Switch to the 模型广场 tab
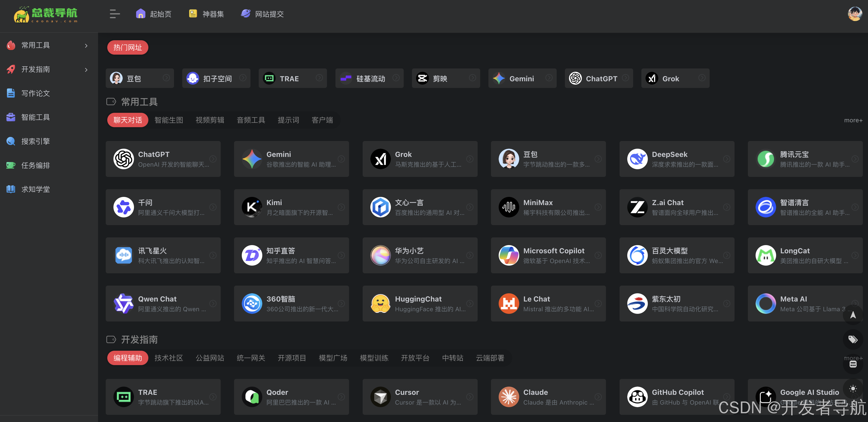868x422 pixels. click(333, 358)
